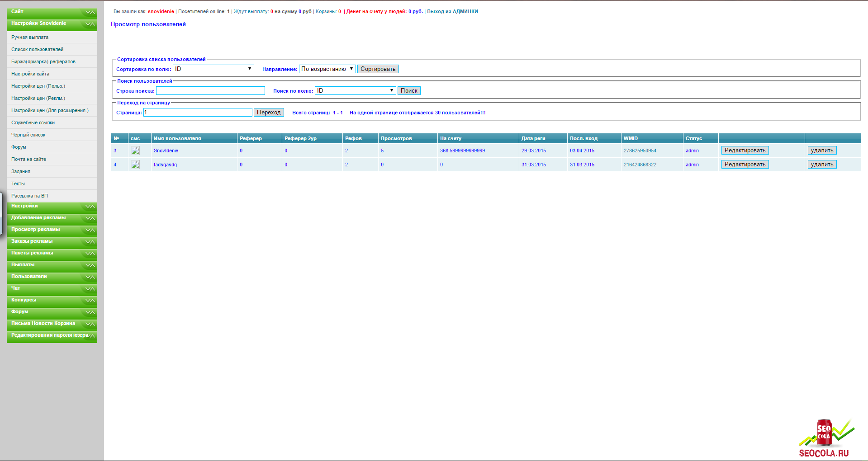The width and height of the screenshot is (868, 461).
Task: Expand the Конкурсы section arrow icon
Action: 90,301
